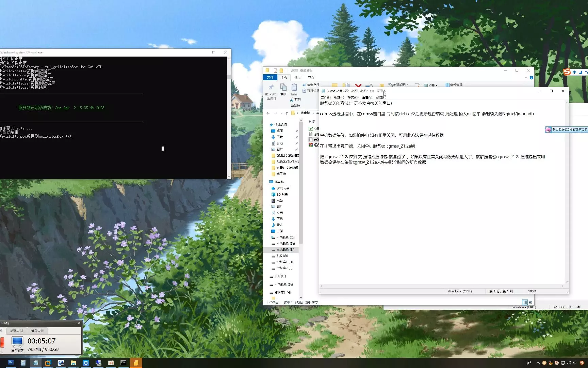Show hidden system tray icons

(x=538, y=363)
